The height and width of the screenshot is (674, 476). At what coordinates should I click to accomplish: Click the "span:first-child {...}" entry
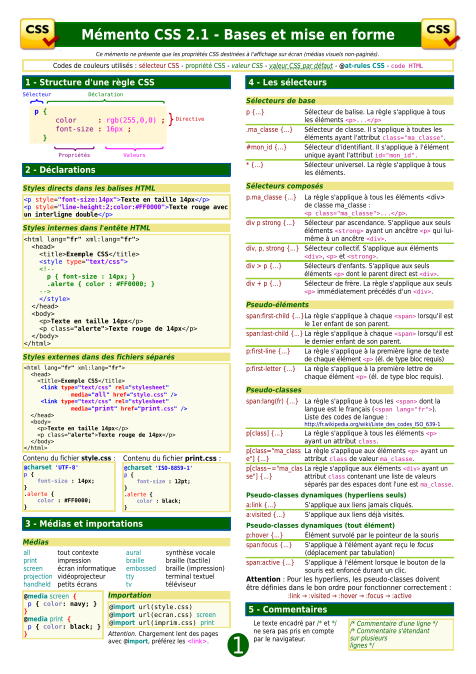274,316
